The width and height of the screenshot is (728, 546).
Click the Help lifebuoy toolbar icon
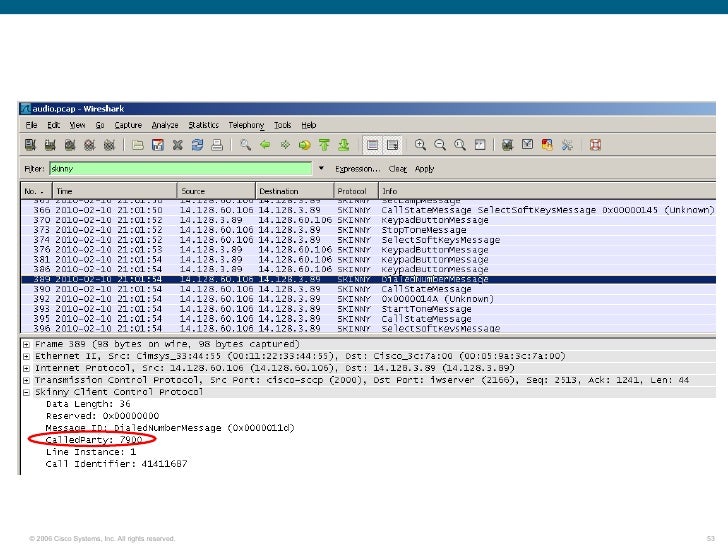click(595, 145)
